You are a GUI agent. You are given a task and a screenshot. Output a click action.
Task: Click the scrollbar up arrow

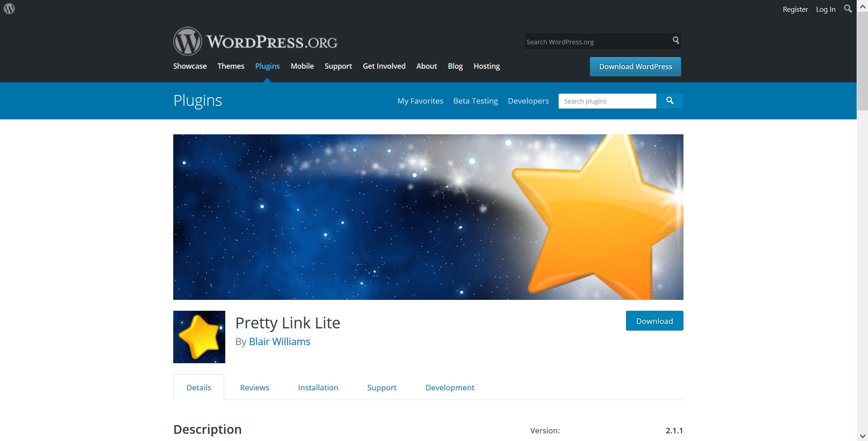click(863, 6)
